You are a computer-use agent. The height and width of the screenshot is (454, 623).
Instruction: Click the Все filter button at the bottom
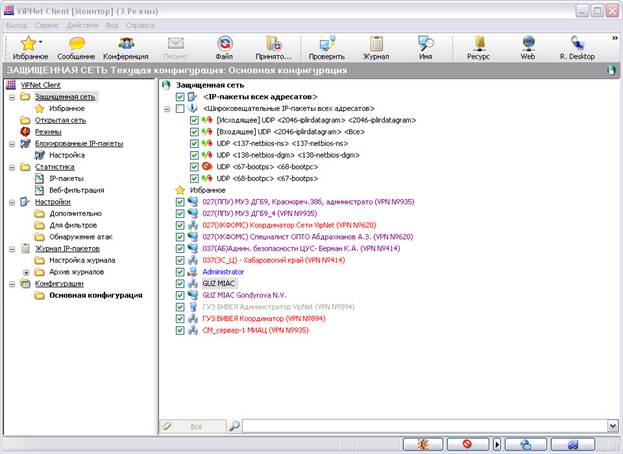(193, 426)
